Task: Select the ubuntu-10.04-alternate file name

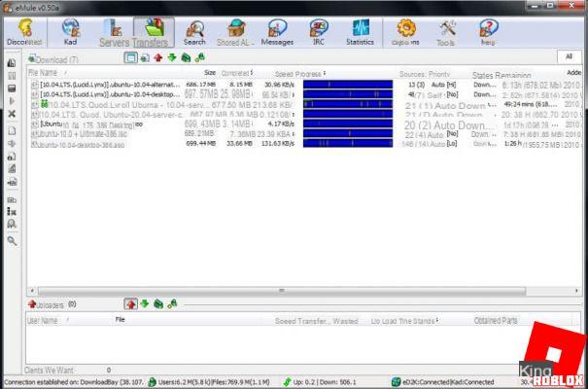Action: (x=110, y=85)
